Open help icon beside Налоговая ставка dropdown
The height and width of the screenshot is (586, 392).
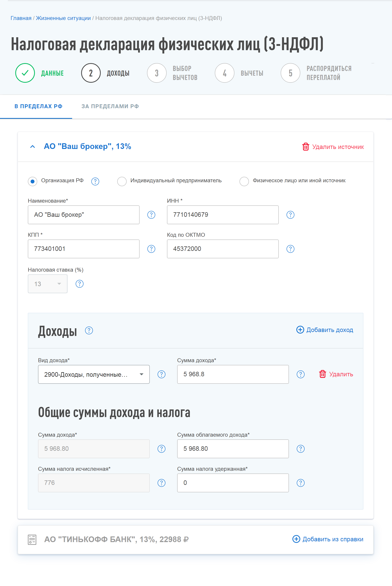(80, 284)
